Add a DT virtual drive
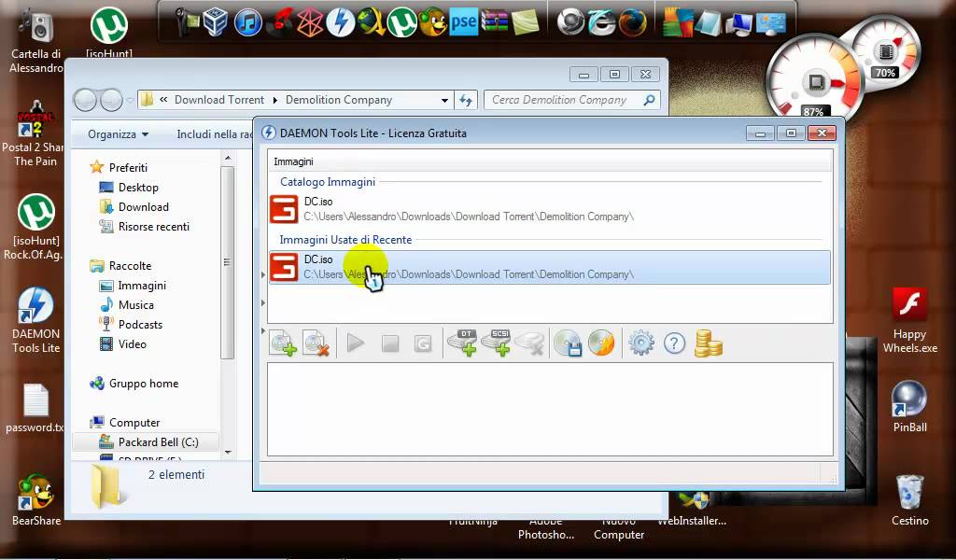This screenshot has width=956, height=560. [x=462, y=343]
